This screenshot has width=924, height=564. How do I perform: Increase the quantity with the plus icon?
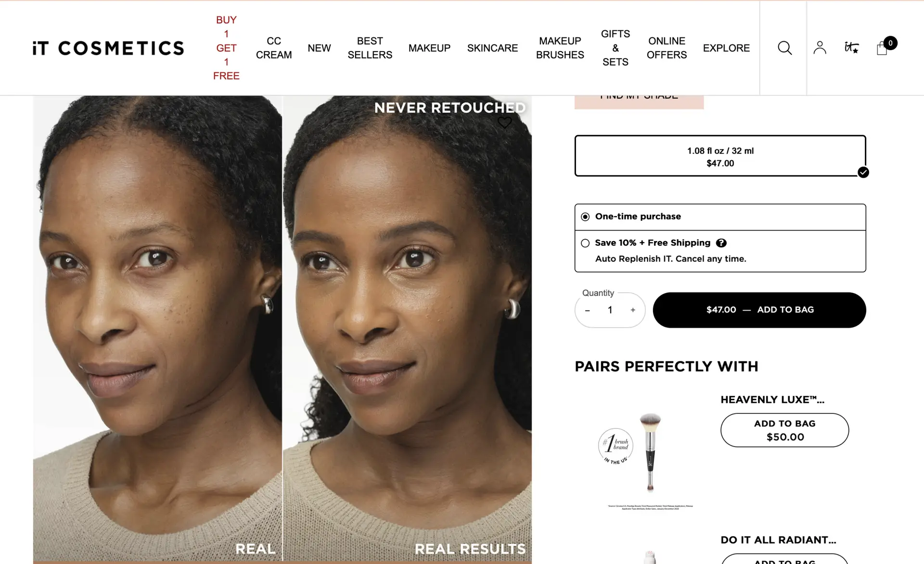coord(633,310)
